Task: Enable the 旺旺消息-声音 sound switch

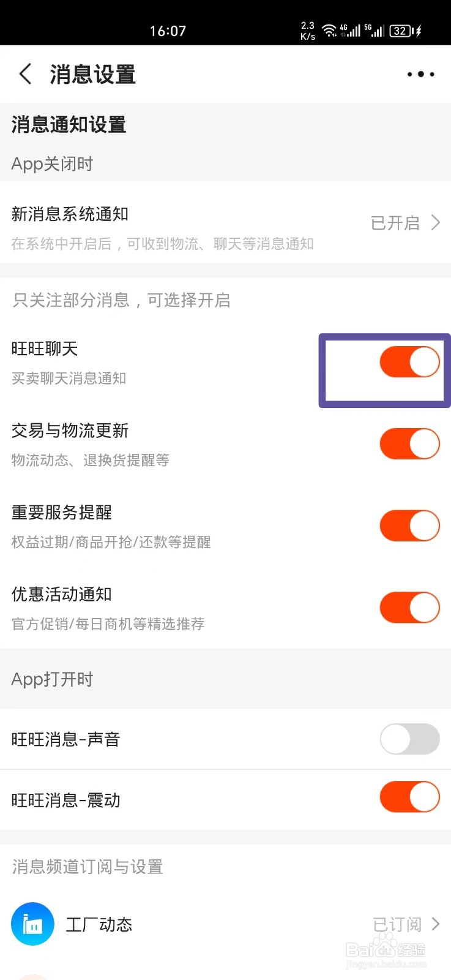Action: [x=409, y=739]
